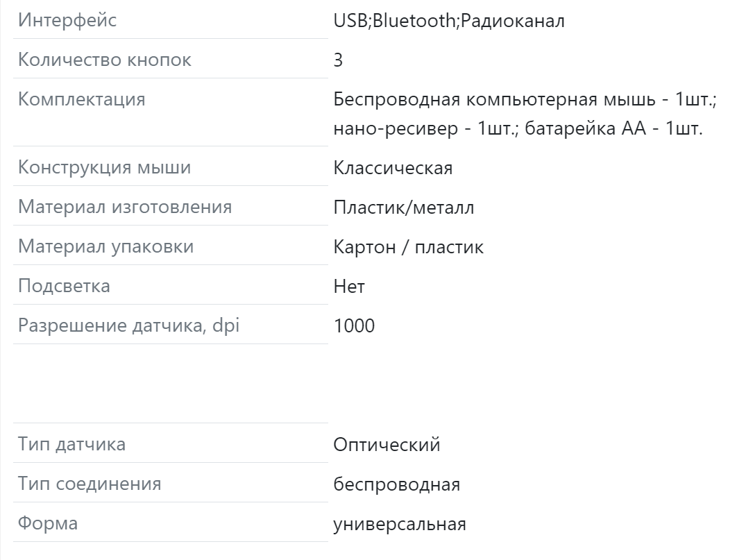The height and width of the screenshot is (560, 737).
Task: Select the Картон / пластик value
Action: pyautogui.click(x=409, y=246)
